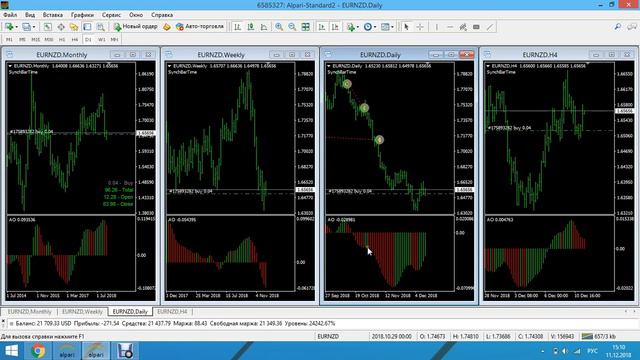Switch chart to bar chart style
This screenshot has width=640, height=360.
[237, 27]
